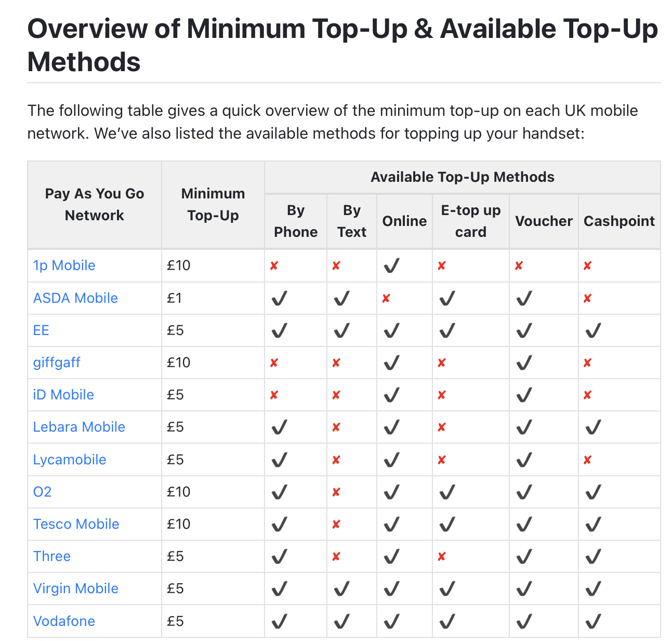The width and height of the screenshot is (672, 641).
Task: Click the O2 network link
Action: coord(42,492)
